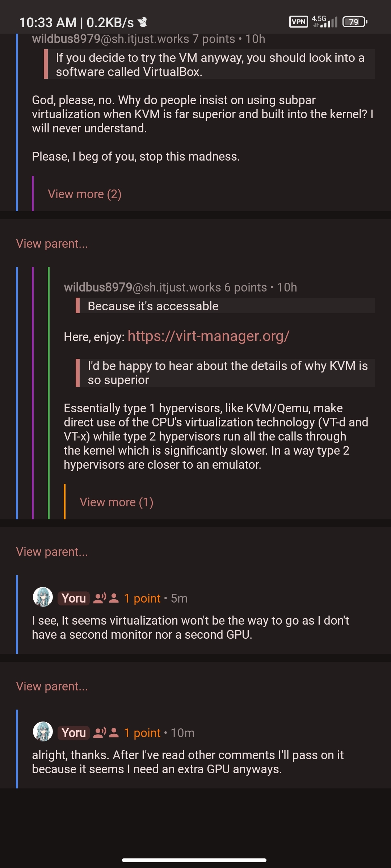Expand the reply under View more (1)

pyautogui.click(x=116, y=502)
